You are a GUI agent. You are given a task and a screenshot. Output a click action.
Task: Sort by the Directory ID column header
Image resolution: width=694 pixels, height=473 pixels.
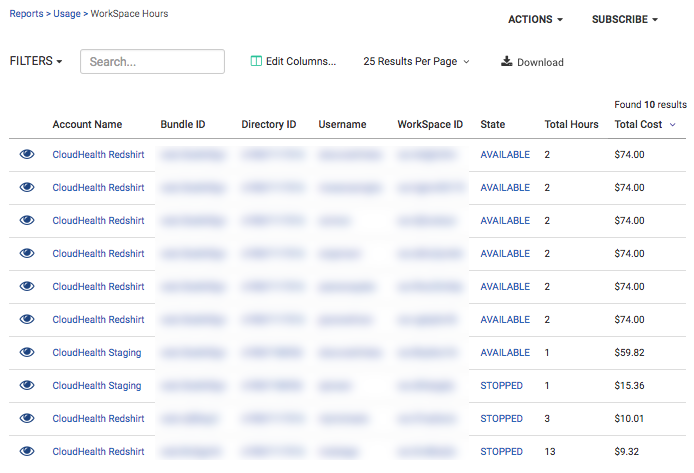[x=269, y=124]
